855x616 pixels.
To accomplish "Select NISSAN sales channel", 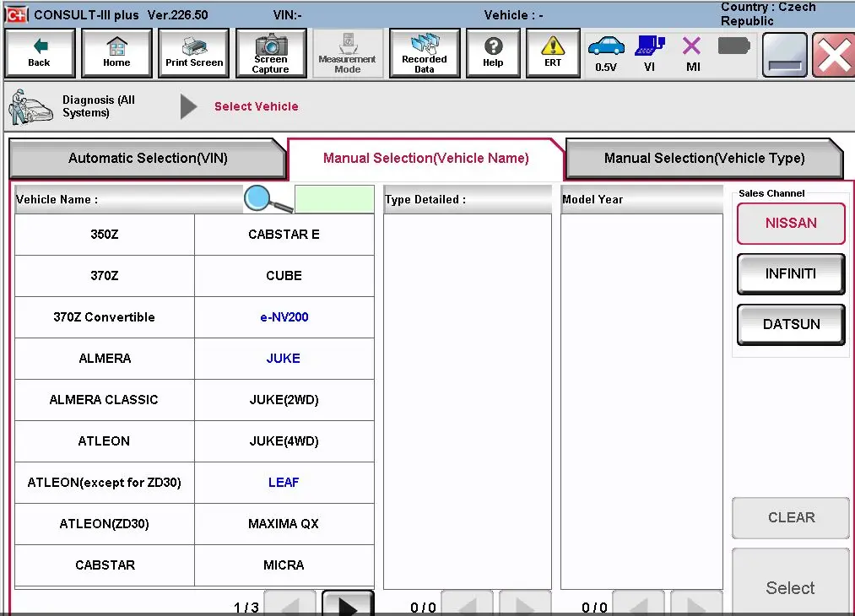I will pyautogui.click(x=790, y=223).
